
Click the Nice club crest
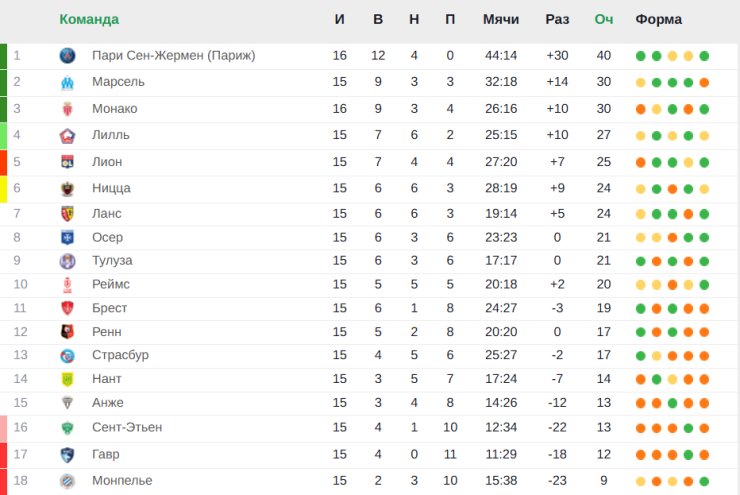[67, 189]
